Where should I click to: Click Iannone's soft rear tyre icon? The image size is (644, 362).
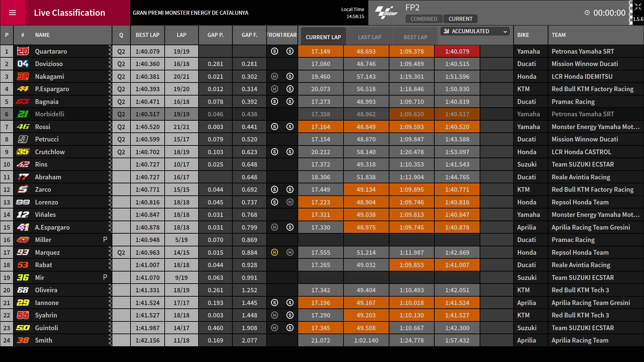pos(290,303)
